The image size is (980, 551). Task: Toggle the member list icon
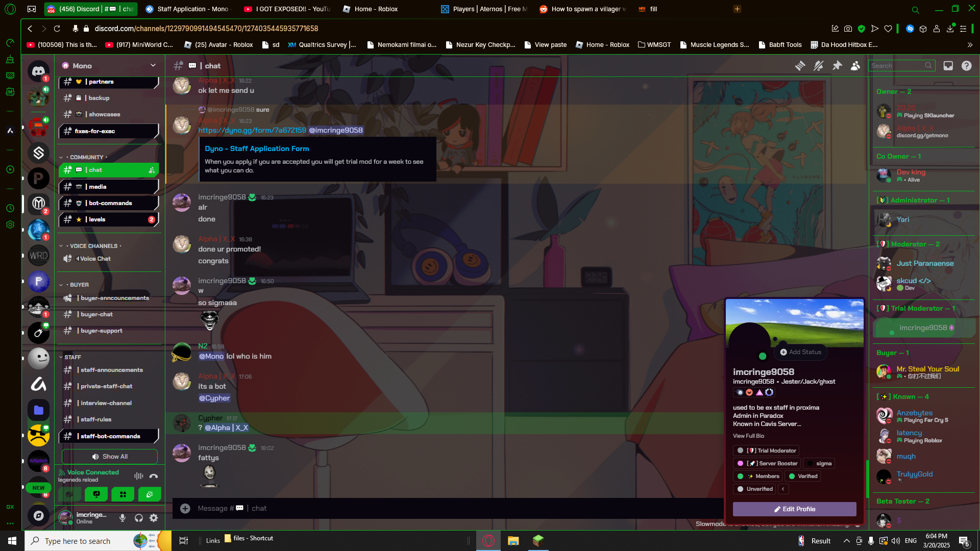[855, 66]
